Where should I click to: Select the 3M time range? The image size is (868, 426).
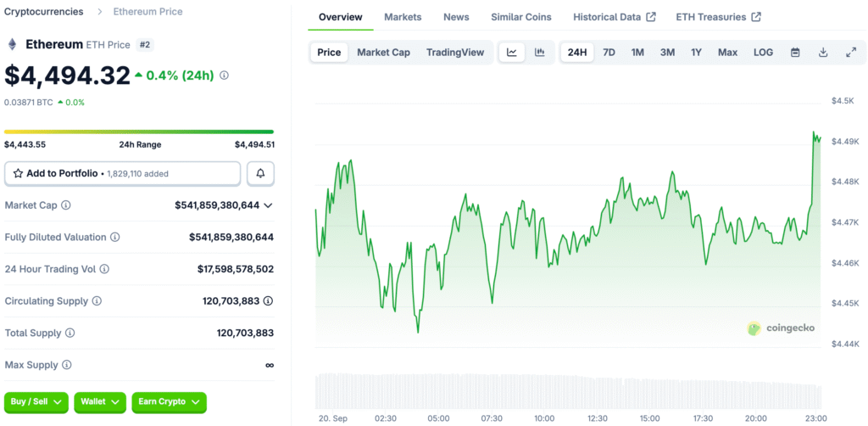tap(667, 52)
